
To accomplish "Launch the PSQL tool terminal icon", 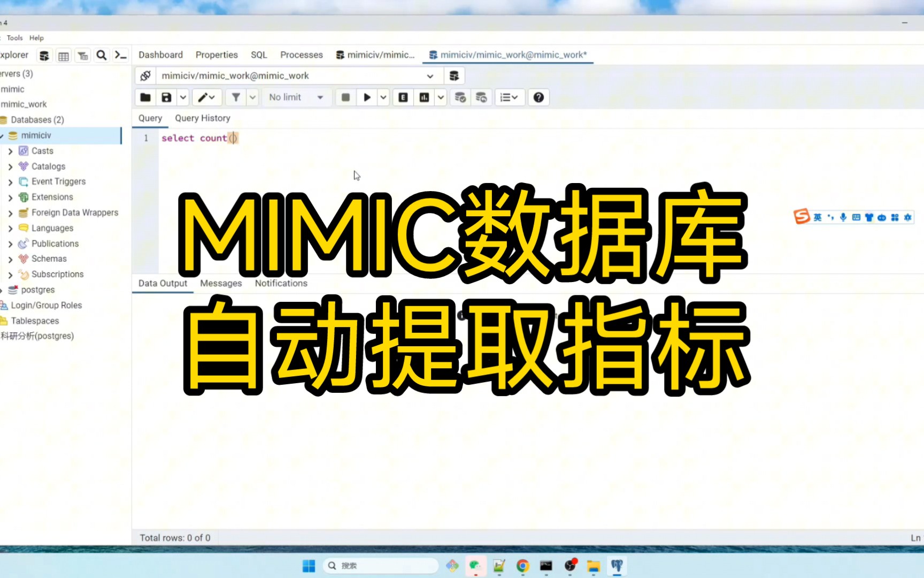I will coord(121,55).
